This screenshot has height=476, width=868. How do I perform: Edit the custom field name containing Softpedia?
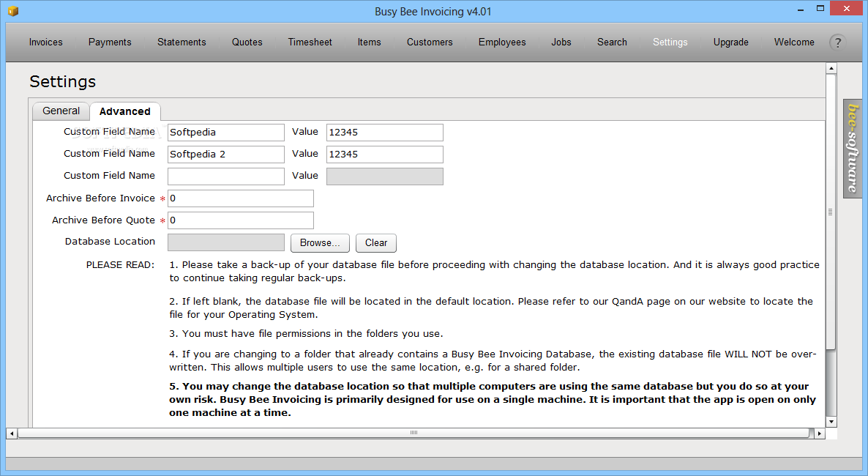point(226,133)
